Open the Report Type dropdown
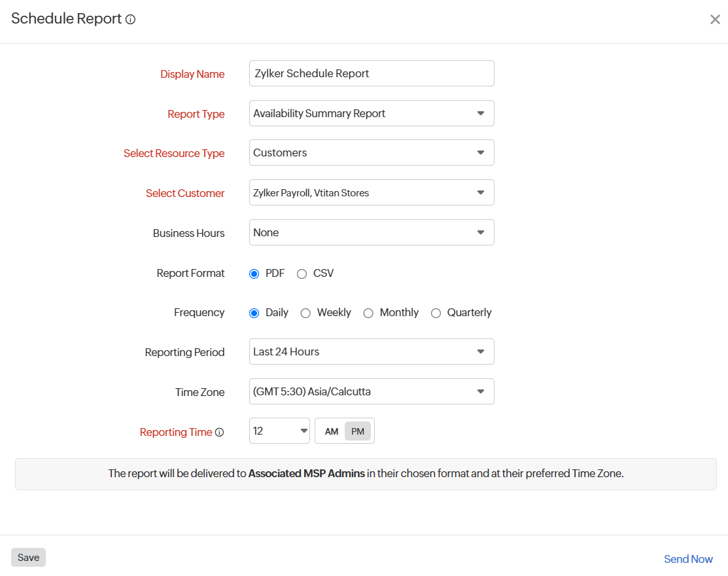Viewport: 728px width, 576px height. coord(372,113)
